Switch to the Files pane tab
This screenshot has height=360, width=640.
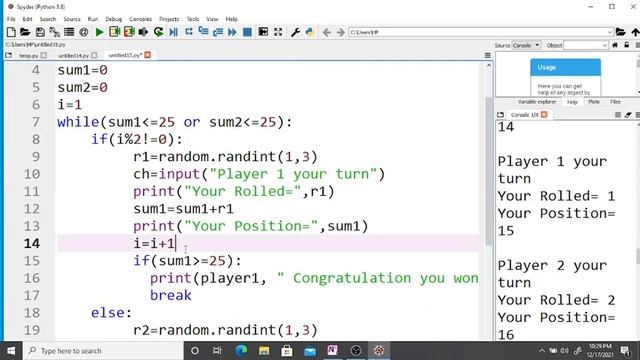615,102
